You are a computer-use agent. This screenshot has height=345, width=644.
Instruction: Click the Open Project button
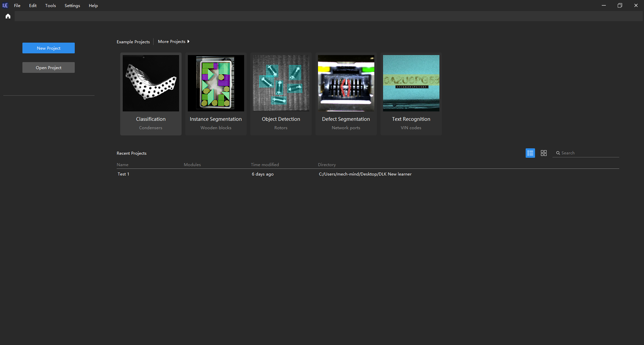coord(48,67)
